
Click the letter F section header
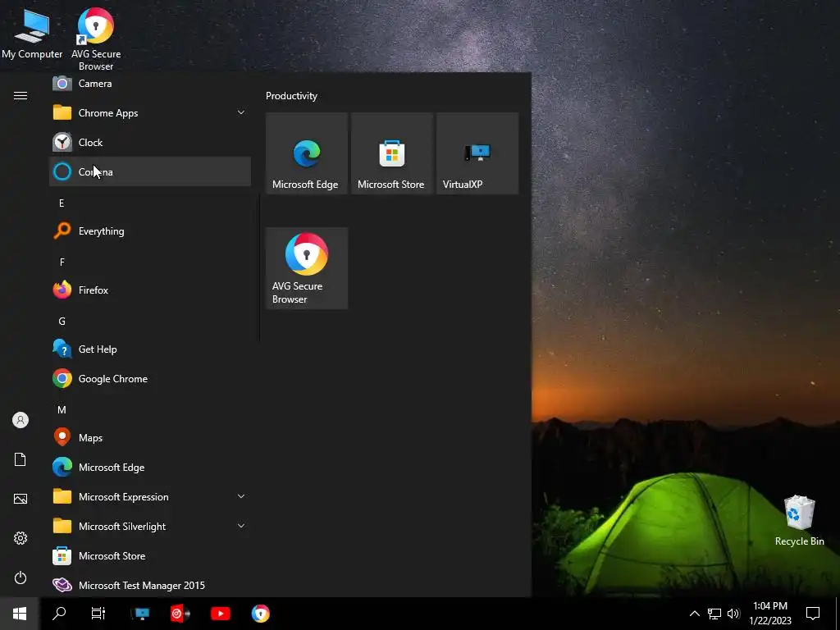(x=62, y=262)
